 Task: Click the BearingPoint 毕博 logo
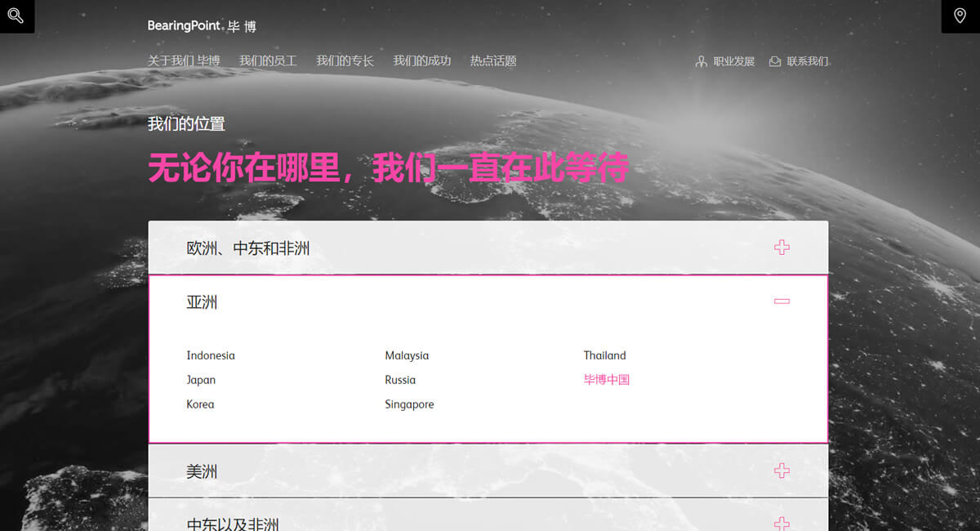click(x=202, y=26)
